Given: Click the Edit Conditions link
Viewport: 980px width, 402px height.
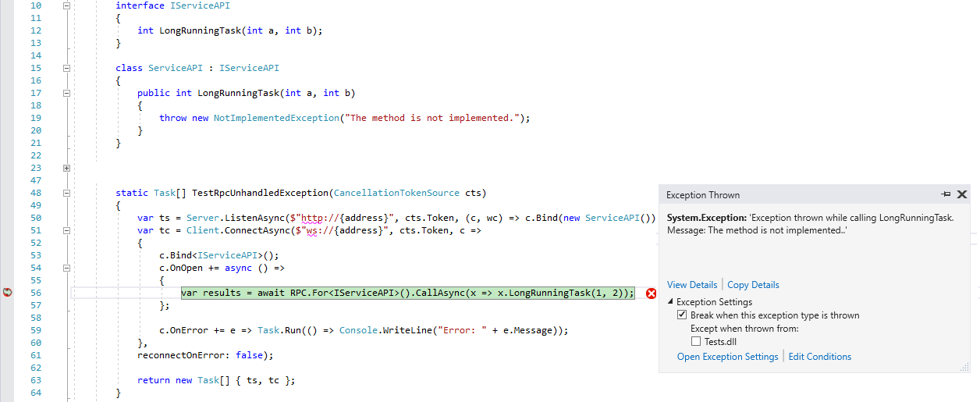Looking at the screenshot, I should 820,357.
